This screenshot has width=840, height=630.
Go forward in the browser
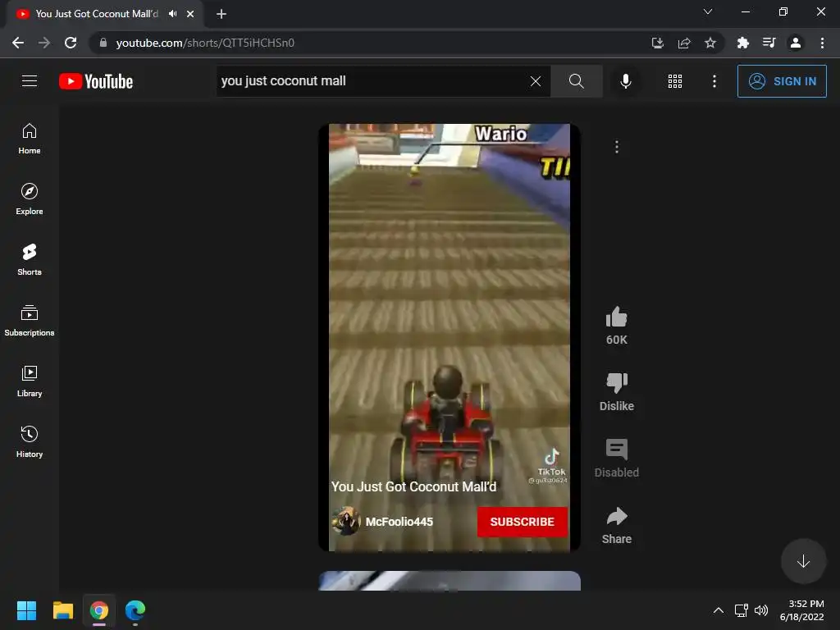tap(44, 43)
